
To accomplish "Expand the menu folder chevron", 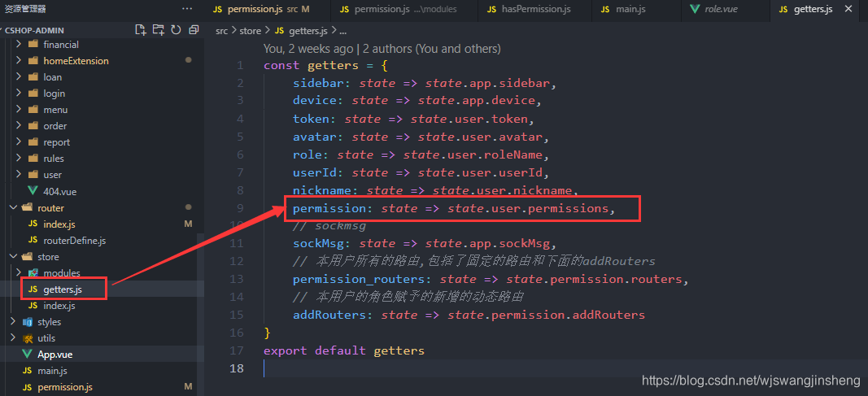I will 18,110.
